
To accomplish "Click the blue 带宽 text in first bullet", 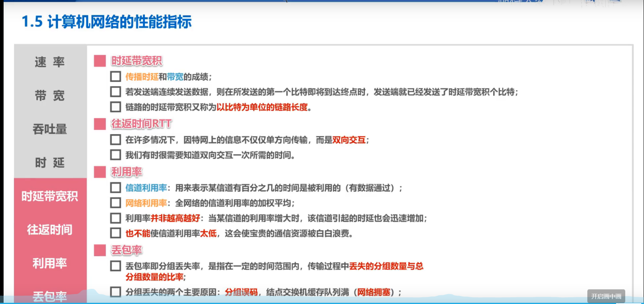I will tap(175, 77).
